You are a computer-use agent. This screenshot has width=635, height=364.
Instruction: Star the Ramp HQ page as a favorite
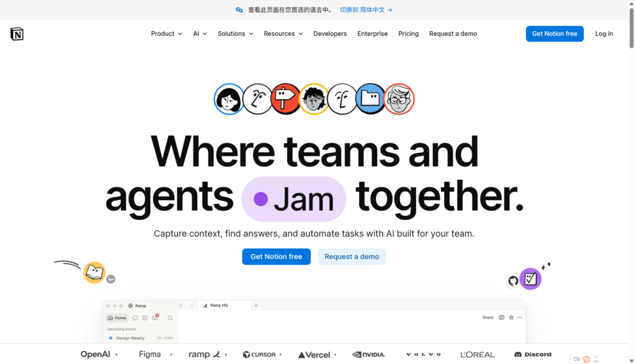coord(511,317)
